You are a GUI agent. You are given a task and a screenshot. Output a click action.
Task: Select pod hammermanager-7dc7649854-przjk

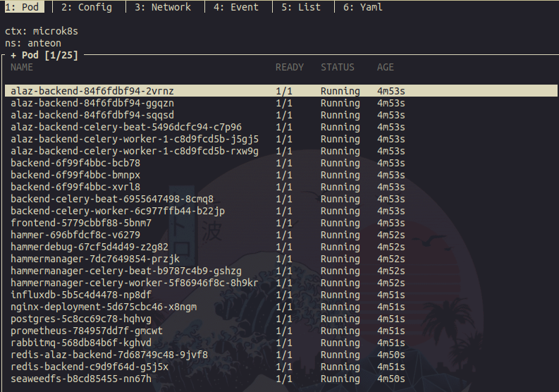281,259
